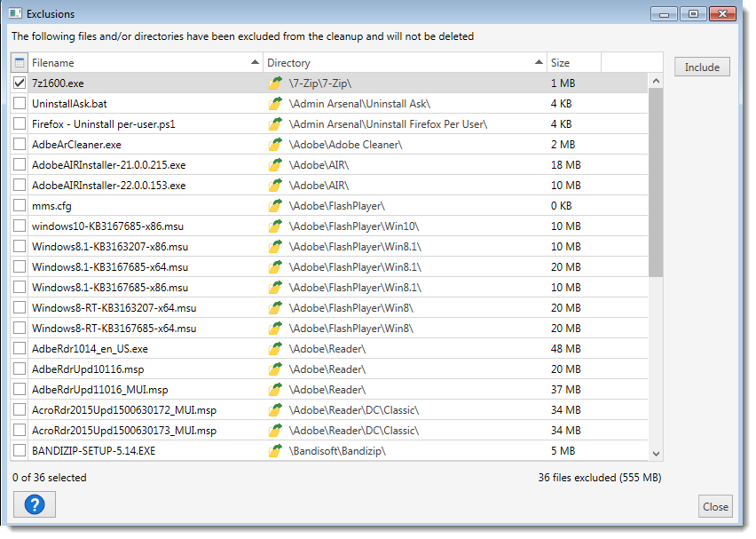Click the blue help question mark icon
The height and width of the screenshot is (539, 756).
[x=34, y=504]
